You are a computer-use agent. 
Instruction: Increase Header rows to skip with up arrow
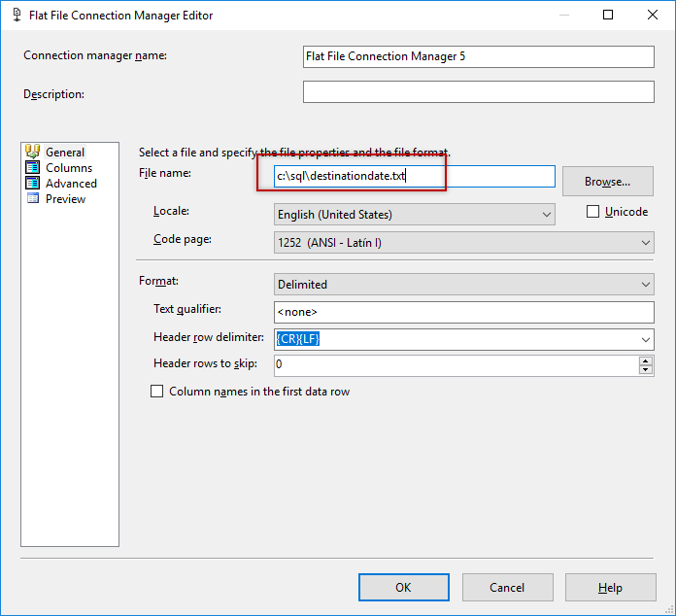pyautogui.click(x=645, y=360)
